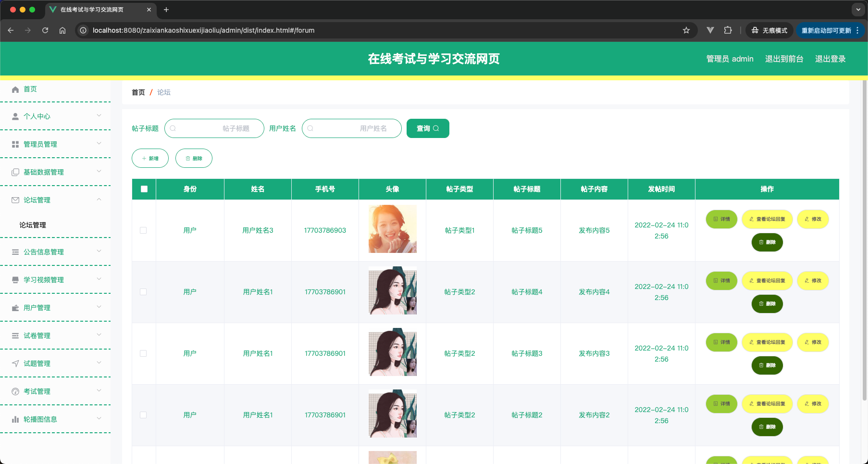
Task: Open the browser tab list dropdown arrow
Action: [x=858, y=10]
